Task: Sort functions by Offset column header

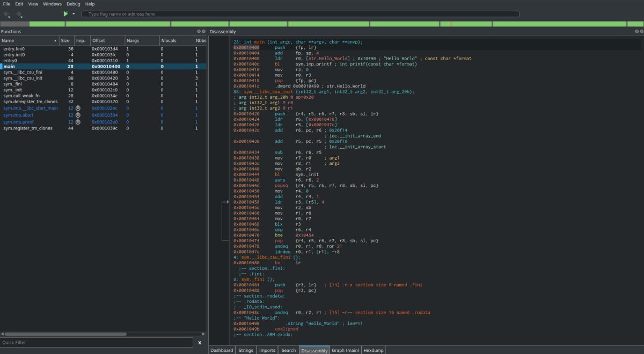Action: pos(107,41)
